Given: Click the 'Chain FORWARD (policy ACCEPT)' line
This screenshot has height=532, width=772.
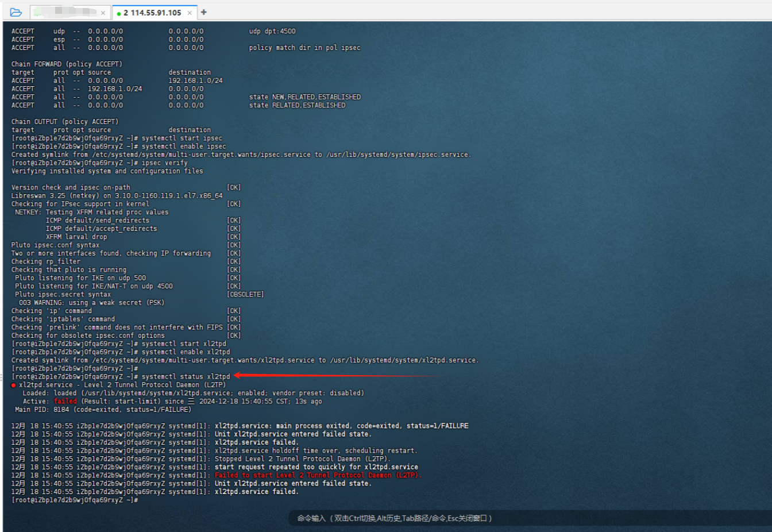Looking at the screenshot, I should click(67, 64).
